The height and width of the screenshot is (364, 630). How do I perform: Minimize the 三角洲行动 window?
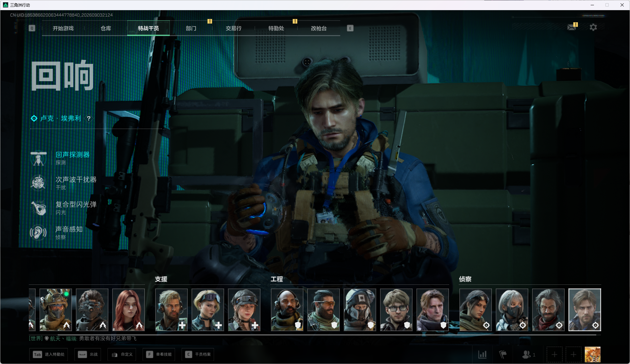tap(592, 5)
